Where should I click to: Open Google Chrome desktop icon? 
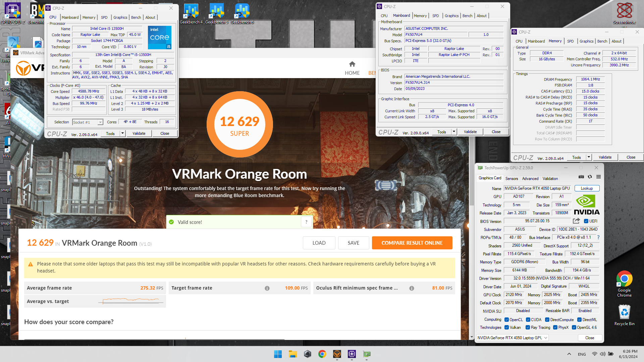[x=624, y=284]
